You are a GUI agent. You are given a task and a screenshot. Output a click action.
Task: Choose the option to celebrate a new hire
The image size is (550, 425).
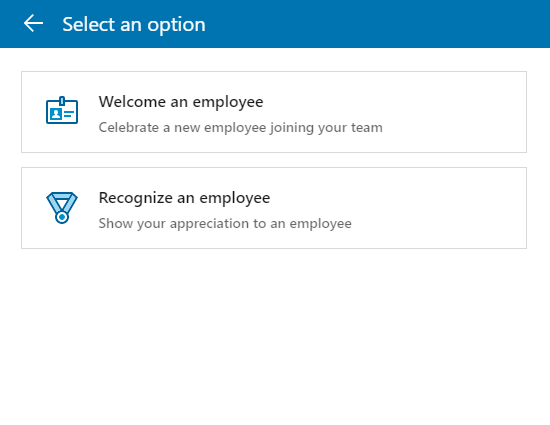[x=274, y=112]
